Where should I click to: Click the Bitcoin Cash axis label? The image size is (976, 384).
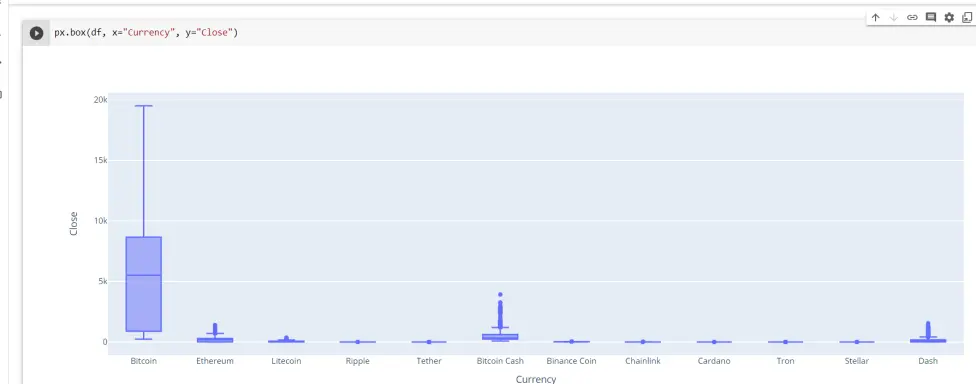click(500, 361)
